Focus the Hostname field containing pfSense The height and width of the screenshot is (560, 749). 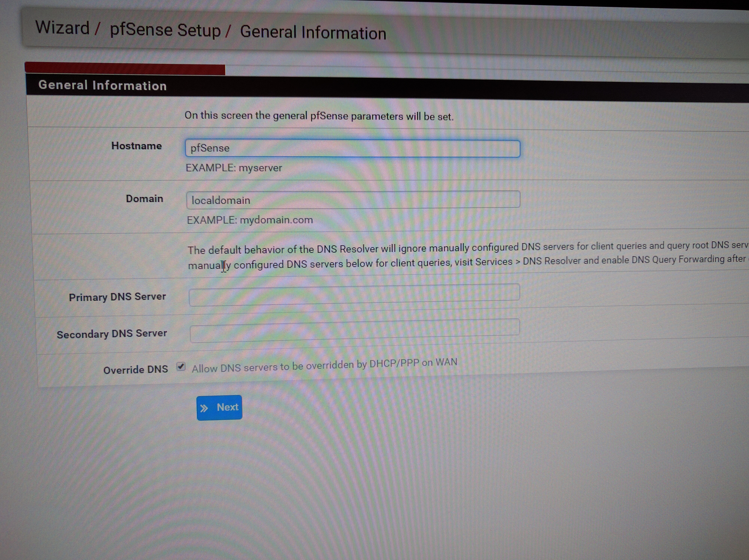(352, 149)
